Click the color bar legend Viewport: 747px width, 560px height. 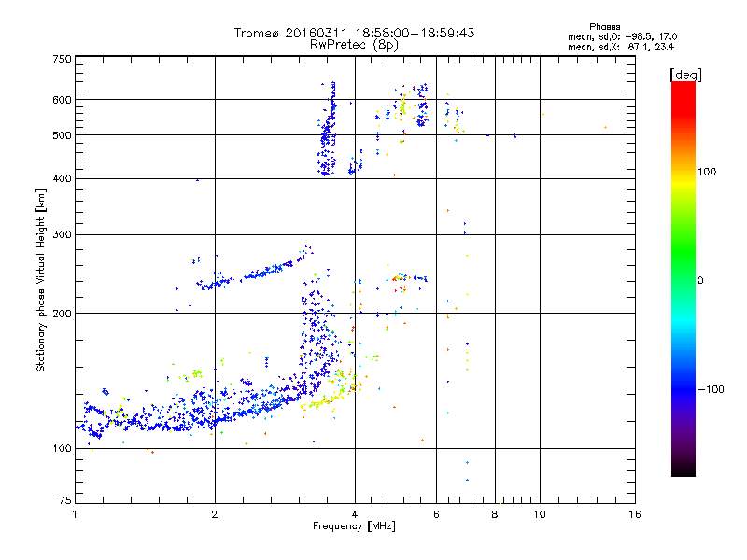pyautogui.click(x=684, y=278)
